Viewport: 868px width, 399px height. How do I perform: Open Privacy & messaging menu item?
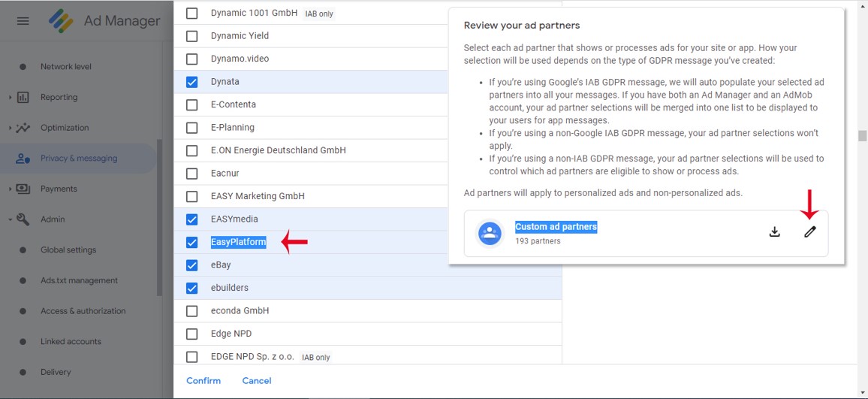point(79,159)
